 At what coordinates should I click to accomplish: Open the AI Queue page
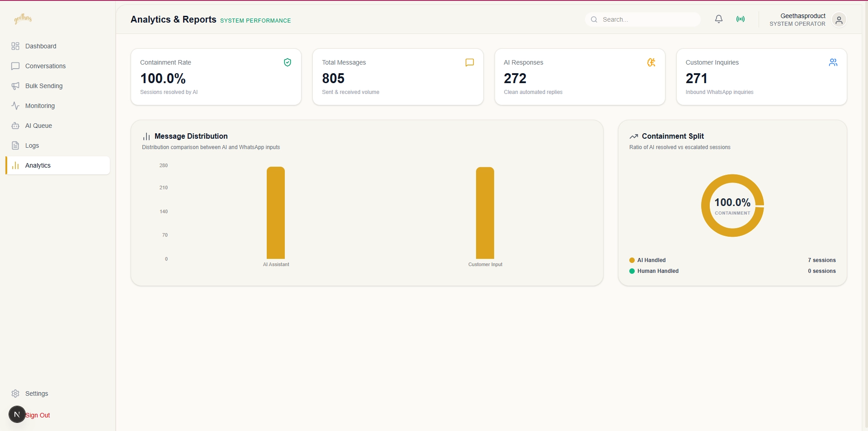[x=57, y=126]
